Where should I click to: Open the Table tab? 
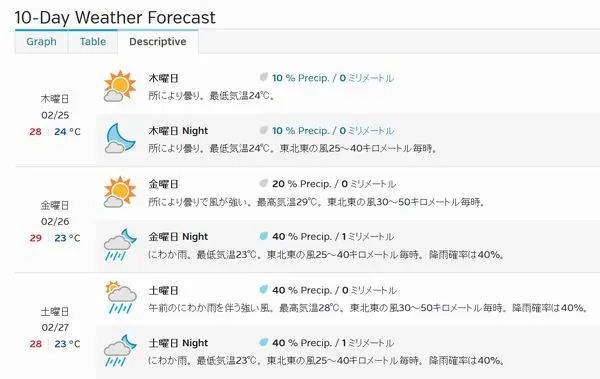93,41
